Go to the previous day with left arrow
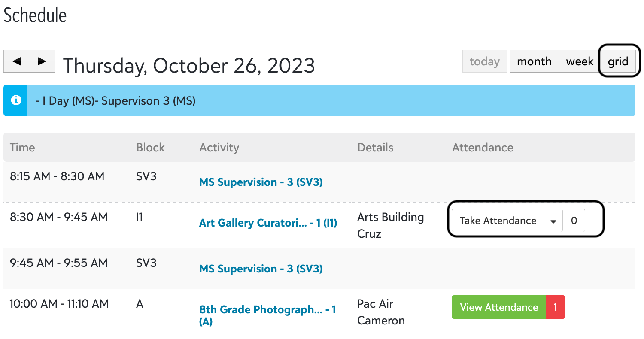Viewport: 644px width, 339px height. pos(16,61)
